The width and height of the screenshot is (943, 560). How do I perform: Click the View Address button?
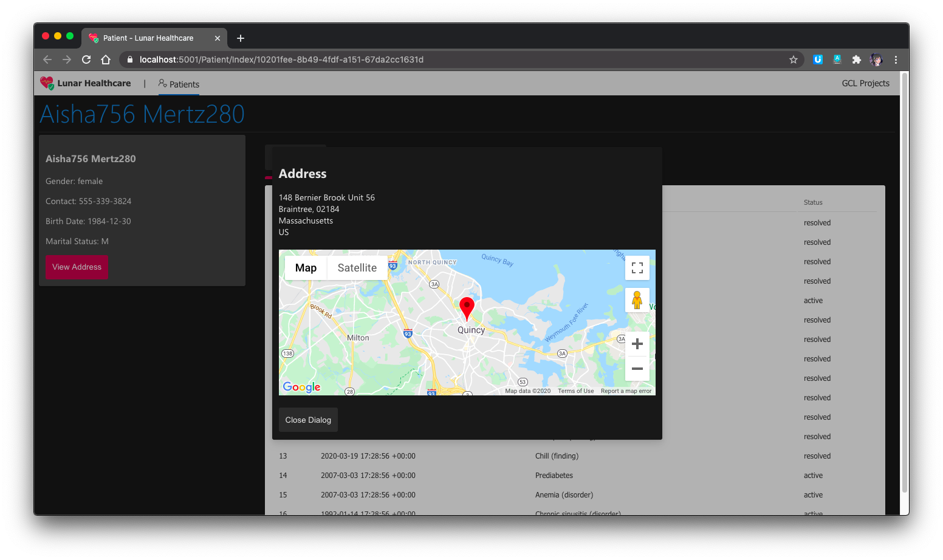77,267
